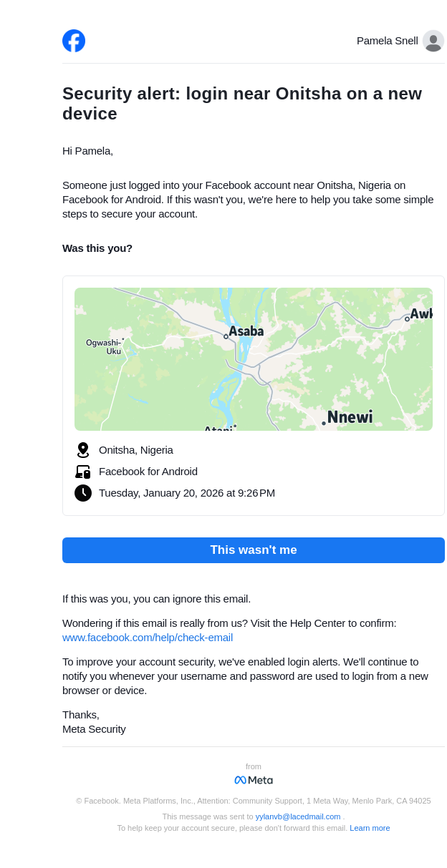Click the "Facebook for Android" device text
Screen dimensions: 447x868
(148, 472)
